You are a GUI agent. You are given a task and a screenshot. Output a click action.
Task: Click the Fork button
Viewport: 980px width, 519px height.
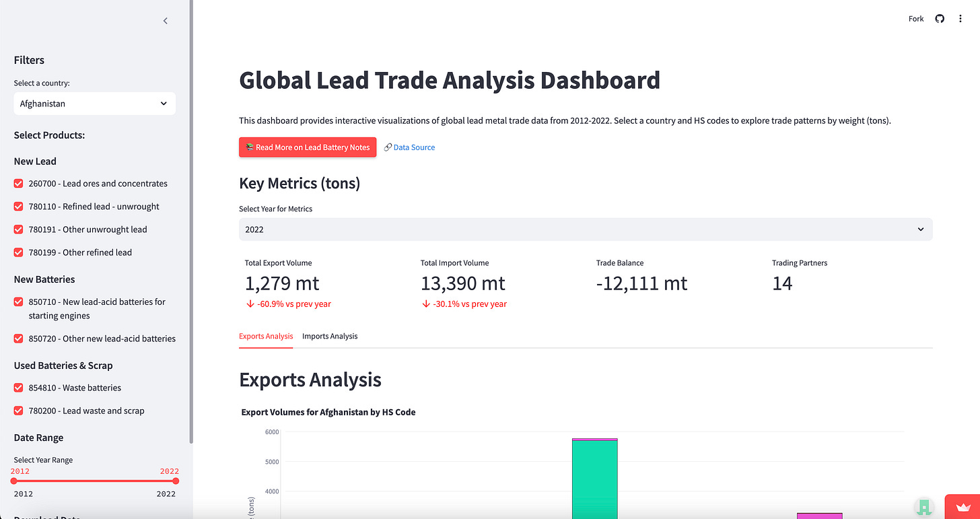pos(916,19)
